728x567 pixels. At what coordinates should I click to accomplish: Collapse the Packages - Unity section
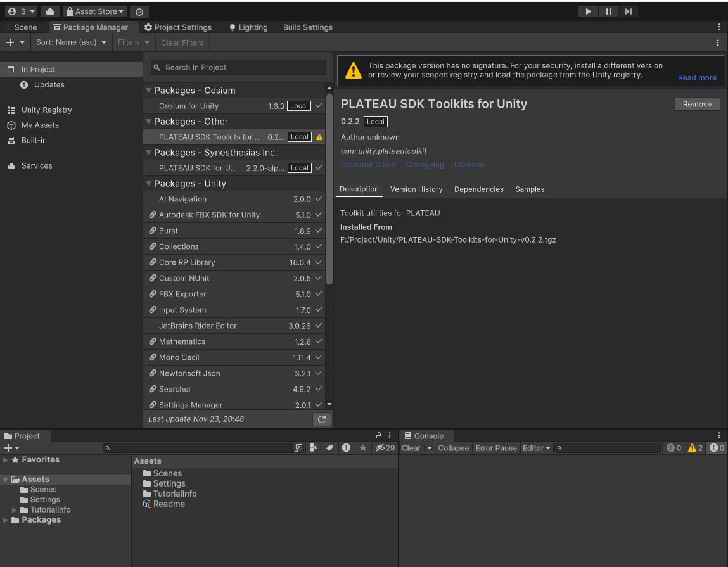[x=150, y=183]
